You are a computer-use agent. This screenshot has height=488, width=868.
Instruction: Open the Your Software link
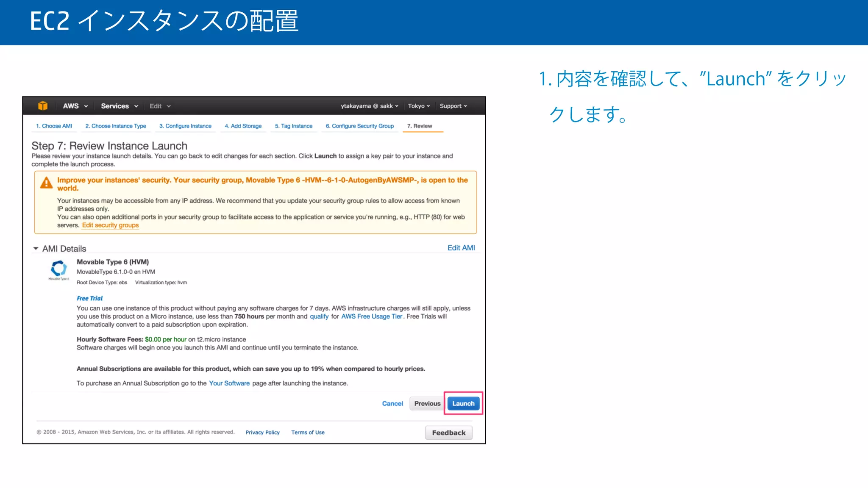(229, 383)
